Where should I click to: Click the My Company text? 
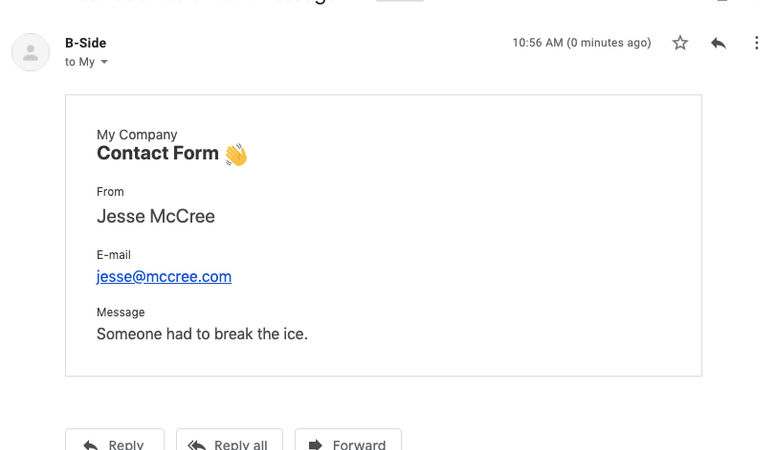click(137, 135)
